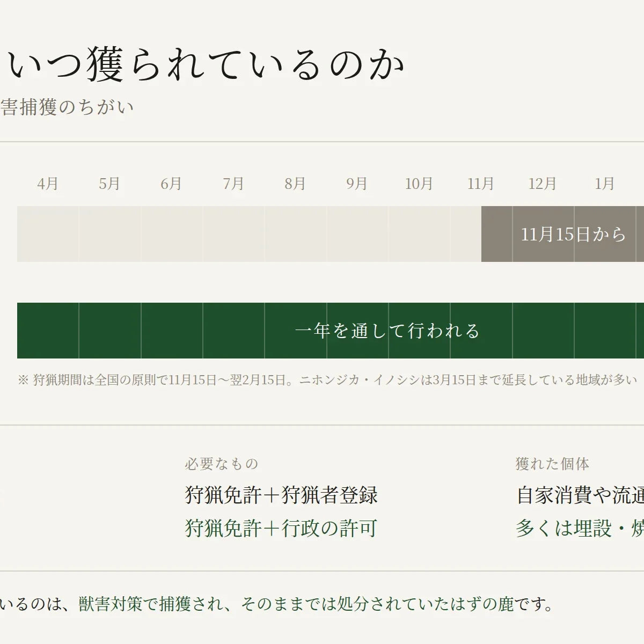Viewport: 644px width, 644px height.
Task: Click the green text starting '多くは埋設'
Action: pos(580,528)
